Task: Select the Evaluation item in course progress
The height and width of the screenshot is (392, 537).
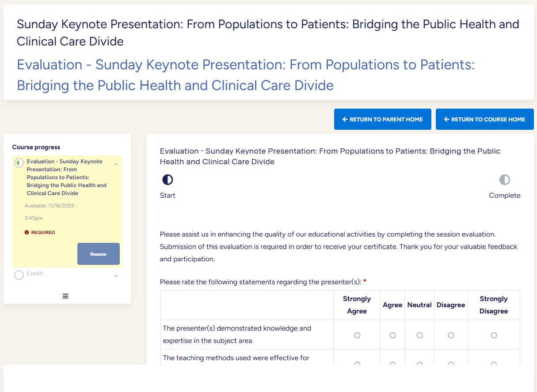Action: click(66, 177)
